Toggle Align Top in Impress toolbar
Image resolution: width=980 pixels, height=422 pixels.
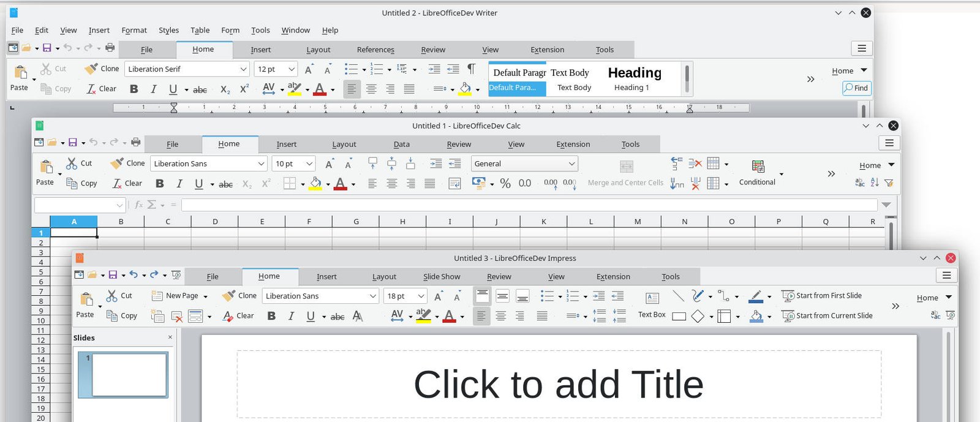point(483,296)
